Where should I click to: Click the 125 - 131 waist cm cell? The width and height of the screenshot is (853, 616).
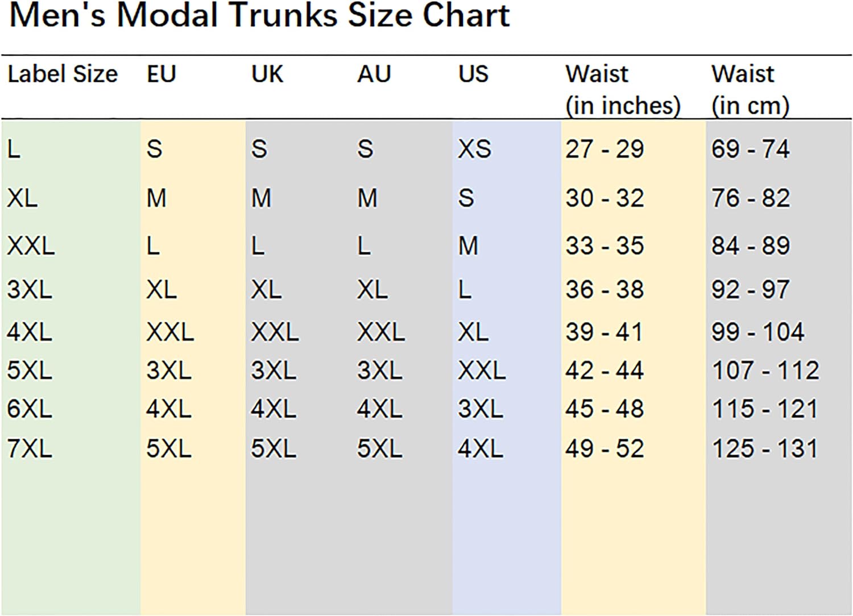click(765, 449)
